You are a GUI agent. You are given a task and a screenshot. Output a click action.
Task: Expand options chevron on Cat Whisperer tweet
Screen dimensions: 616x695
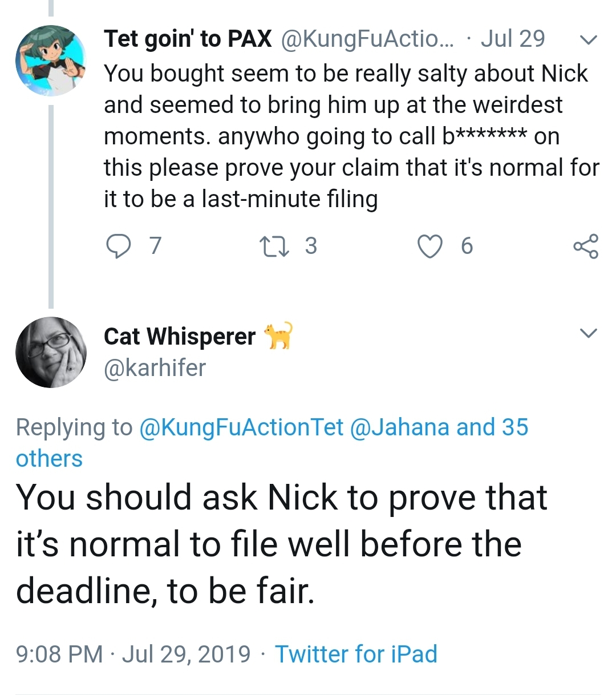coord(588,333)
